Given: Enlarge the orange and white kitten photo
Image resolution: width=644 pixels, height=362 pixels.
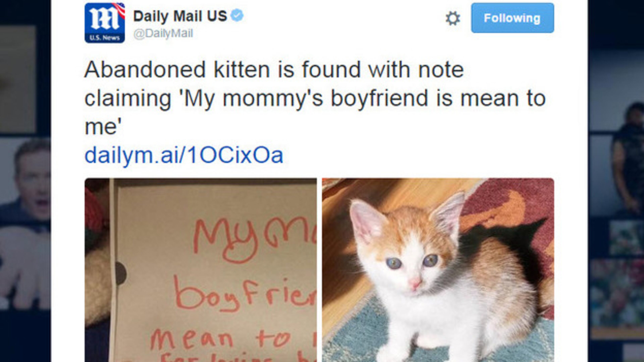Looking at the screenshot, I should tap(438, 270).
